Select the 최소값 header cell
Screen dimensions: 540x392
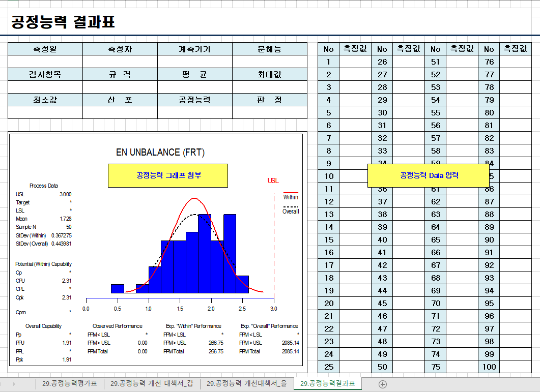point(45,100)
